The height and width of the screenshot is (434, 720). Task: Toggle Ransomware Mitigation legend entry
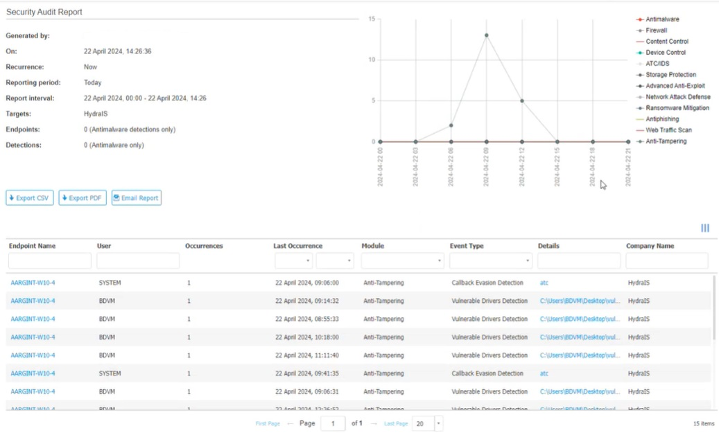point(677,108)
